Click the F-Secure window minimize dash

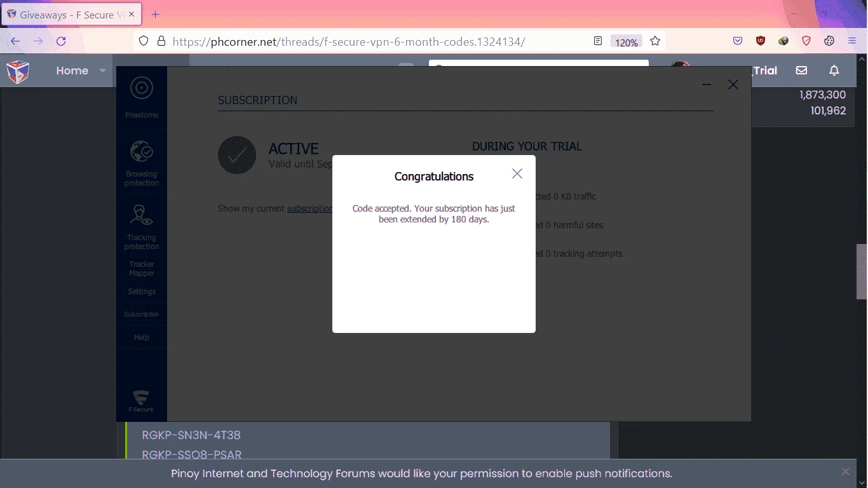click(x=707, y=85)
